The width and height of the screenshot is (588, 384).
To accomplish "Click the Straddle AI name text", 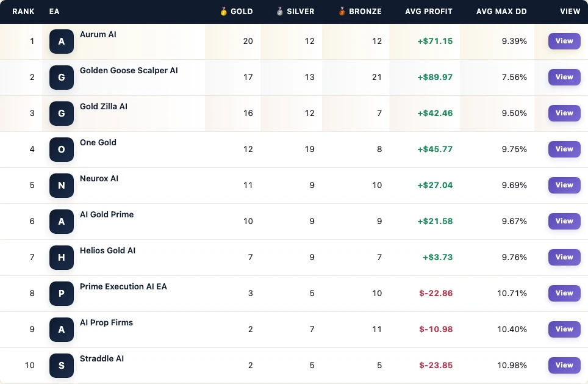I will [x=102, y=359].
